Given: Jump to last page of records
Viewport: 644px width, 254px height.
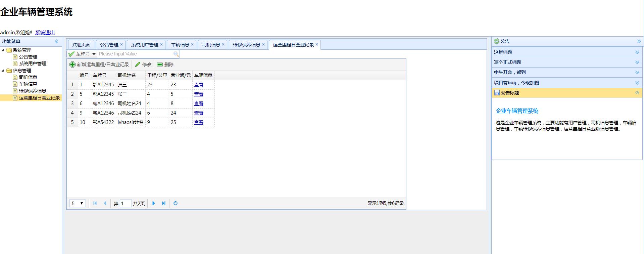Looking at the screenshot, I should pos(164,203).
